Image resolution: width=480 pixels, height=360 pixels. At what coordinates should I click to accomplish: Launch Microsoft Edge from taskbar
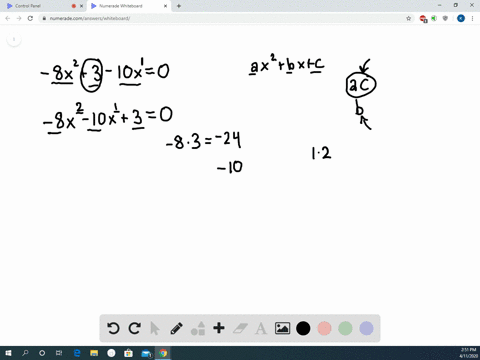pos(77,353)
